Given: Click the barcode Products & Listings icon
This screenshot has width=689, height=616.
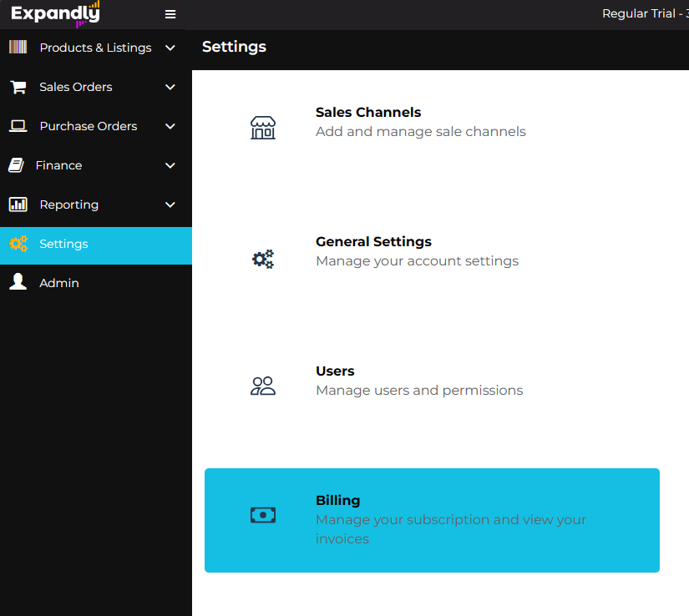Looking at the screenshot, I should click(18, 48).
